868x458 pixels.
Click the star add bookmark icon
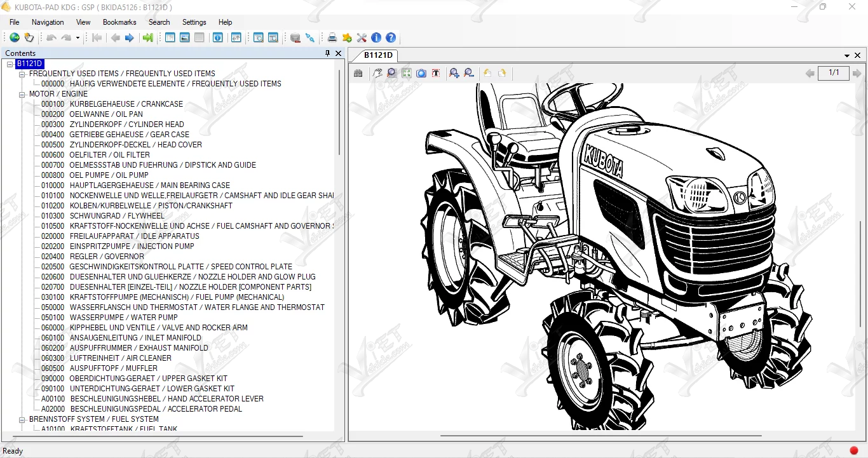tap(347, 38)
